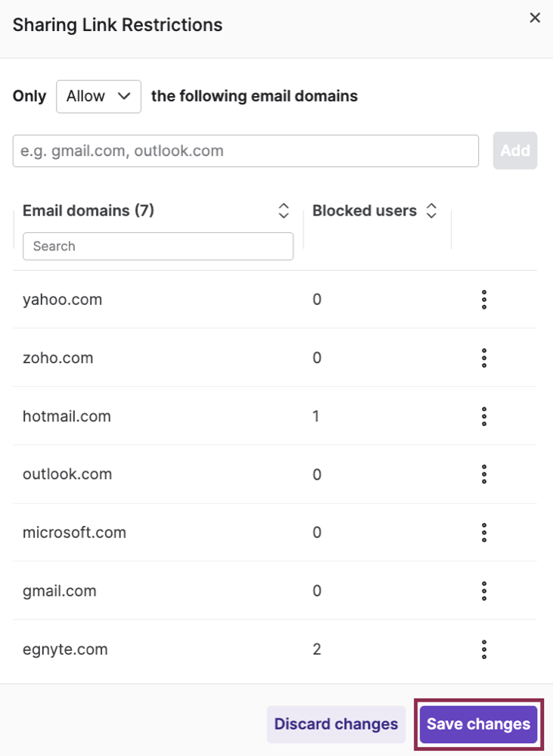Screen dimensions: 553x756
Task: Open the three-dot menu beside zoho.com
Action: (x=483, y=357)
